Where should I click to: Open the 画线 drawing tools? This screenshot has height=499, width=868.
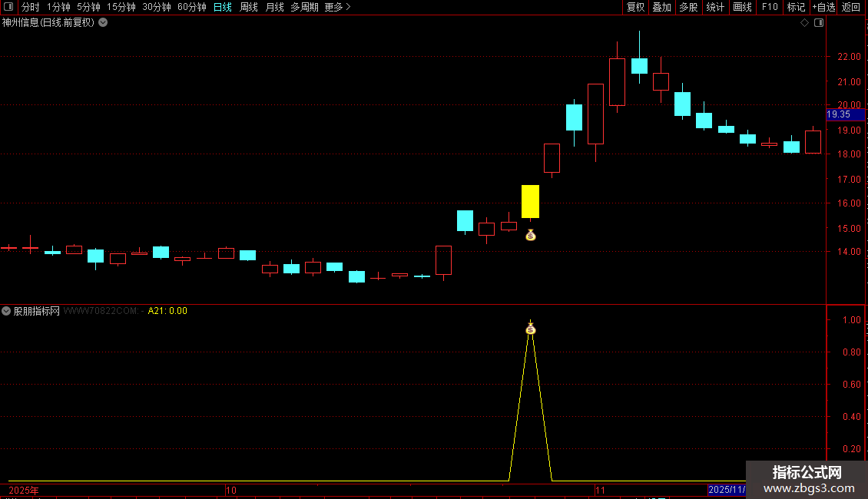tap(742, 7)
